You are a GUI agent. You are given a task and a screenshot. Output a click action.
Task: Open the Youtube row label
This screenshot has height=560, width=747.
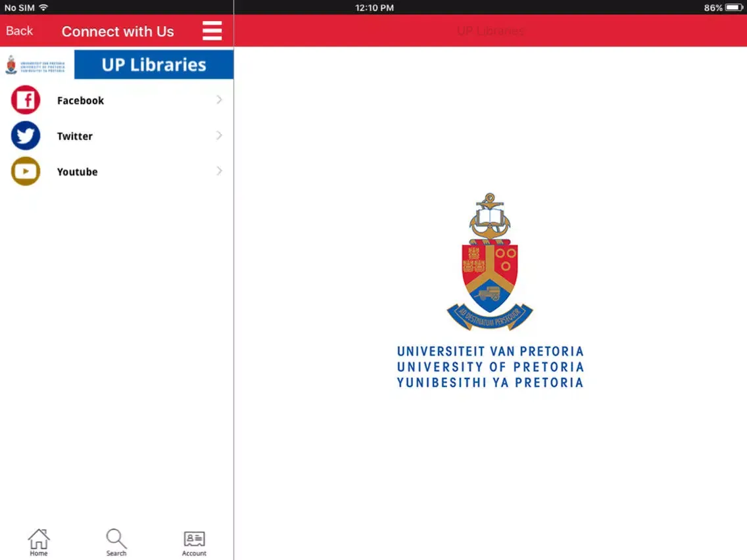coord(77,172)
